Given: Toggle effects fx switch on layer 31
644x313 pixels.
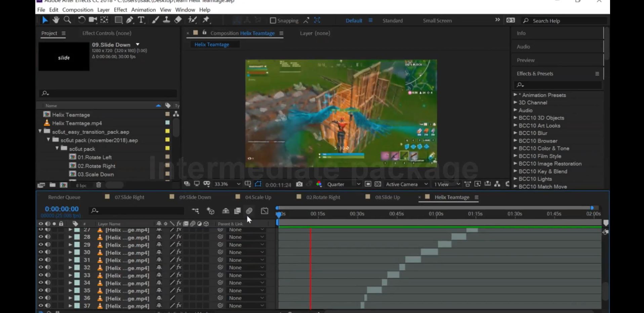Looking at the screenshot, I should [x=179, y=260].
